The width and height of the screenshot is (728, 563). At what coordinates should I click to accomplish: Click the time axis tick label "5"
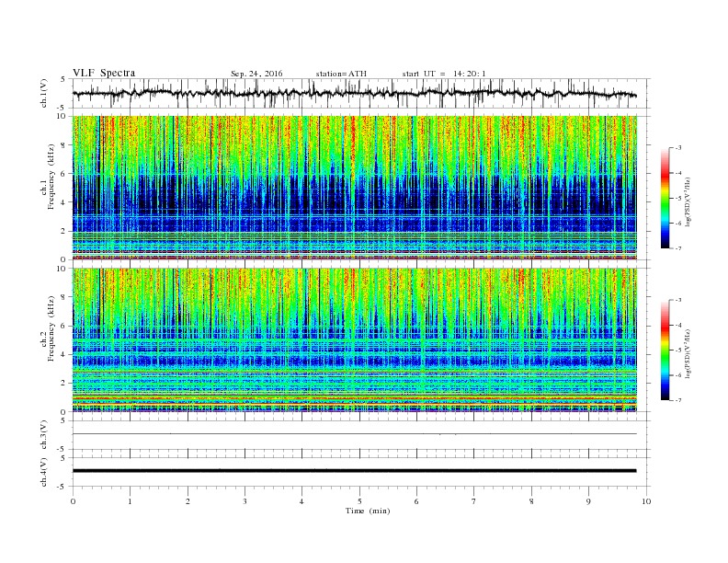(359, 501)
